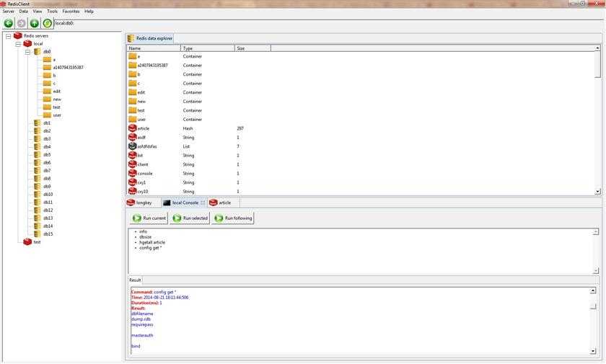Select the a2407943195387 container folder icon in list
The width and height of the screenshot is (606, 364).
coord(132,66)
